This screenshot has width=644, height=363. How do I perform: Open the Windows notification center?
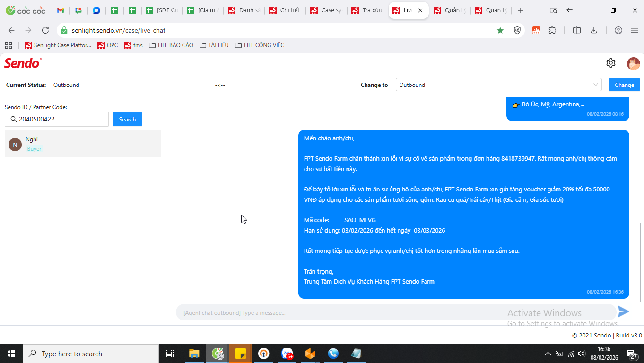pyautogui.click(x=632, y=354)
